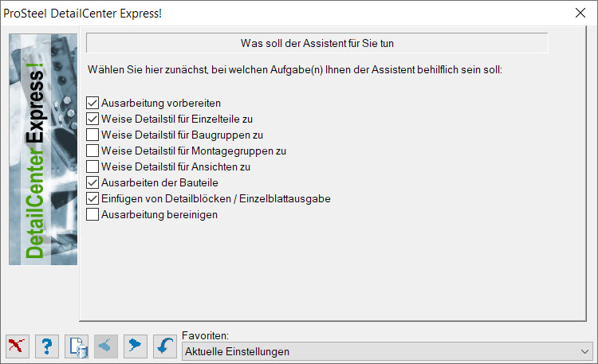Open the Favoriten dropdown Aktuelle Einstellungen

coord(388,351)
